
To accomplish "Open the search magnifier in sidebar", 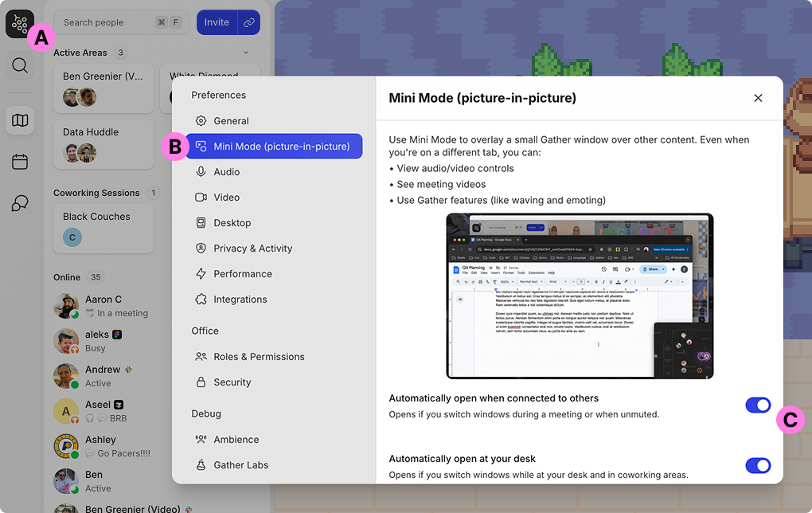I will (x=20, y=65).
